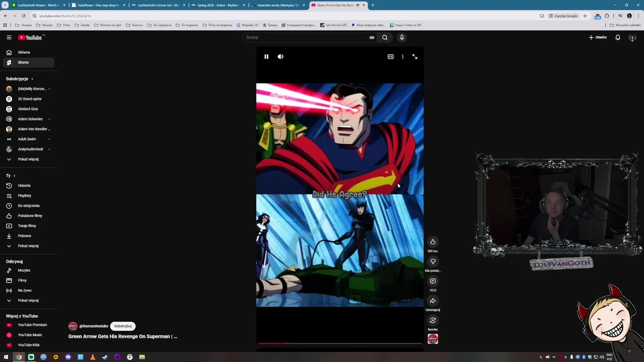
Task: Go to YouTube home via logo
Action: (30, 37)
